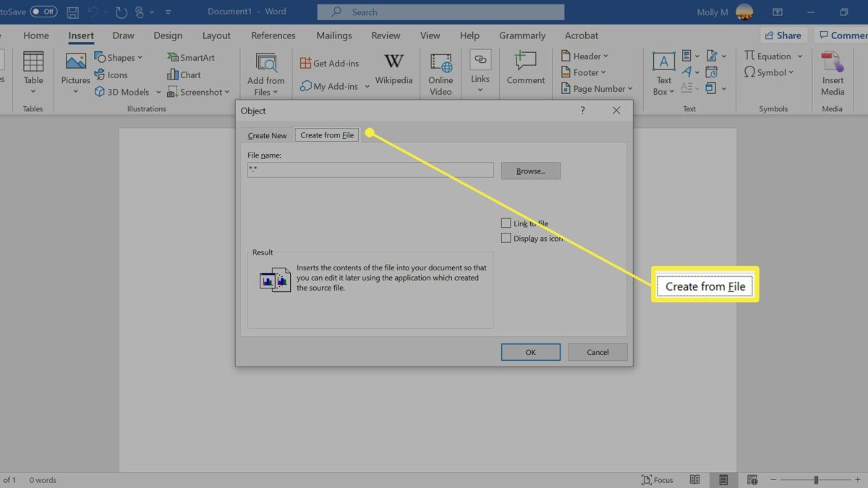
Task: Expand the Screenshot dropdown menu
Action: point(226,93)
